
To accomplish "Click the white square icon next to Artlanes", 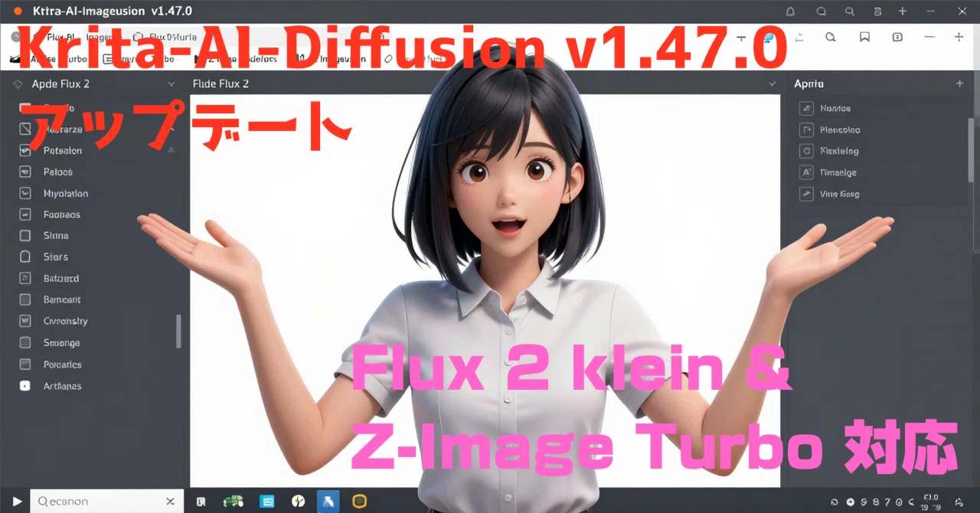I will click(25, 387).
